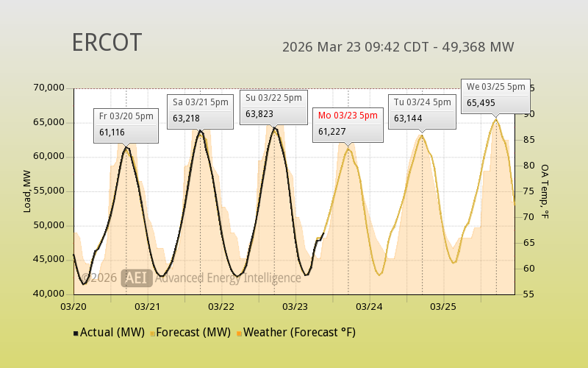
Task: Click the black Actual (MW) legend marker
Action: [76, 333]
